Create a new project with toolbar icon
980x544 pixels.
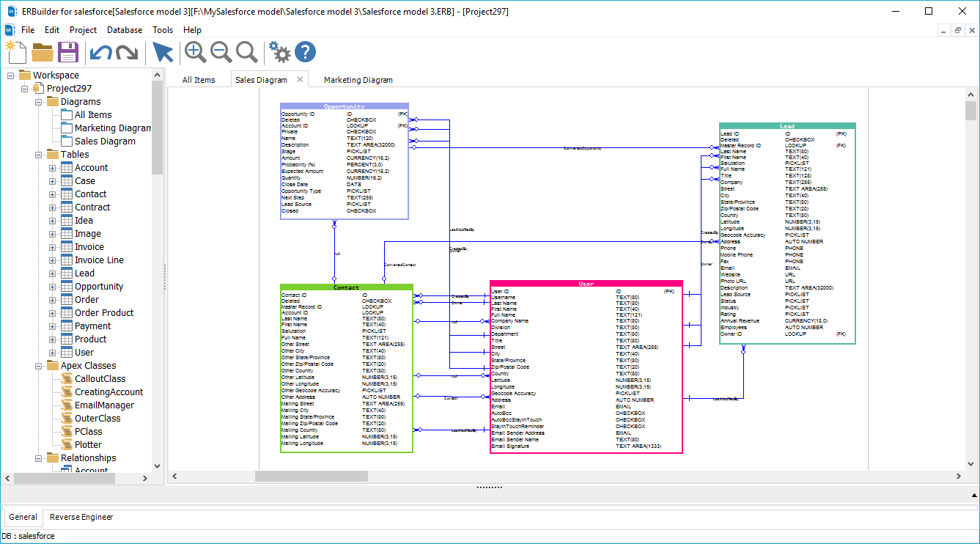[x=15, y=52]
